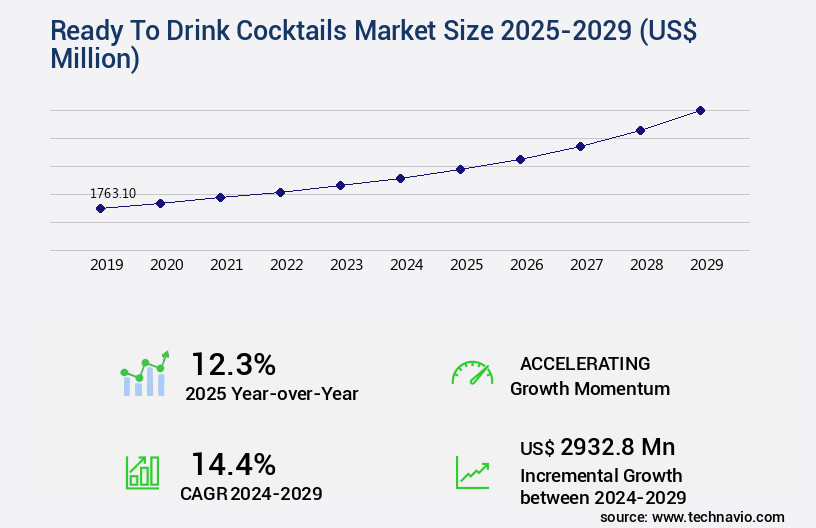Click the green speedometer gauge icon
The width and height of the screenshot is (816, 528).
click(x=472, y=373)
